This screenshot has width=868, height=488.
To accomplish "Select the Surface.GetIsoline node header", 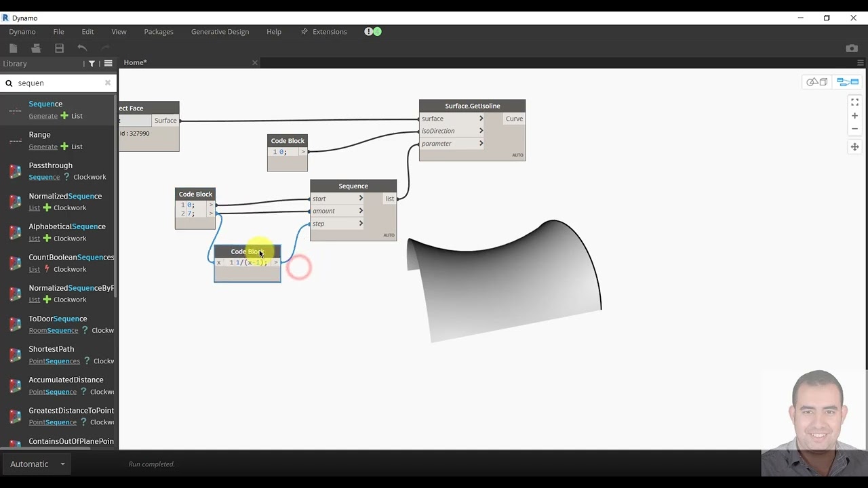I will [472, 106].
